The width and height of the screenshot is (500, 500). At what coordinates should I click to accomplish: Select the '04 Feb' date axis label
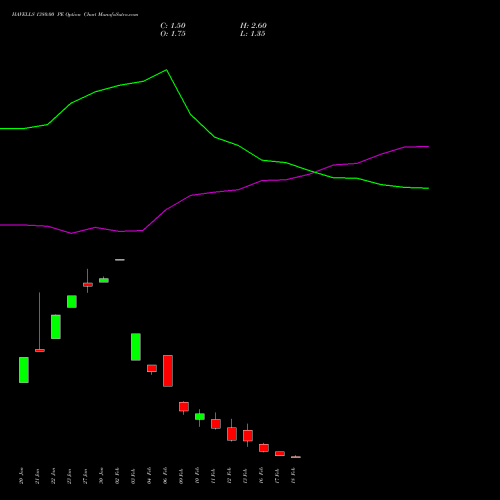pos(150,476)
